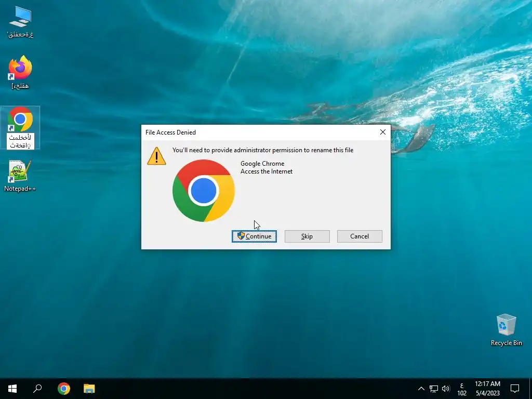This screenshot has height=399, width=532.
Task: Click Continue with administrator shield
Action: pos(254,236)
